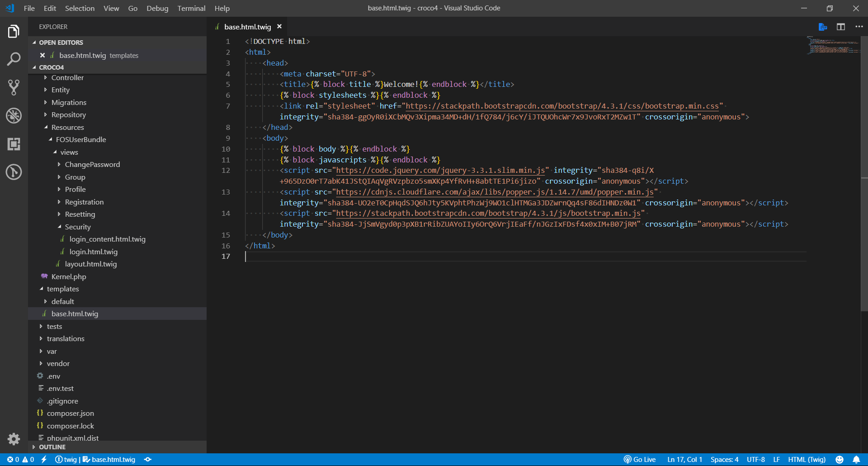
Task: Change encoding via UTF-8 status item
Action: pyautogui.click(x=755, y=460)
